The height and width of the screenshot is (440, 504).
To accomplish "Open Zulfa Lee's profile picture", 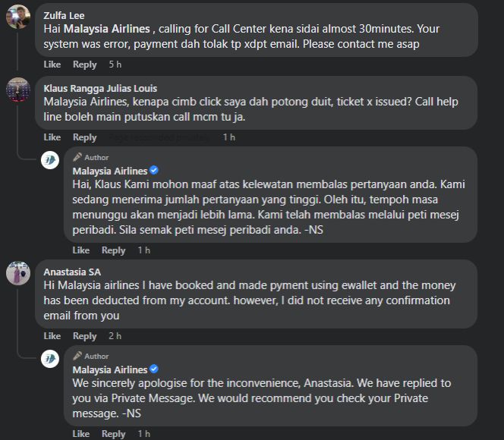I will 17,17.
